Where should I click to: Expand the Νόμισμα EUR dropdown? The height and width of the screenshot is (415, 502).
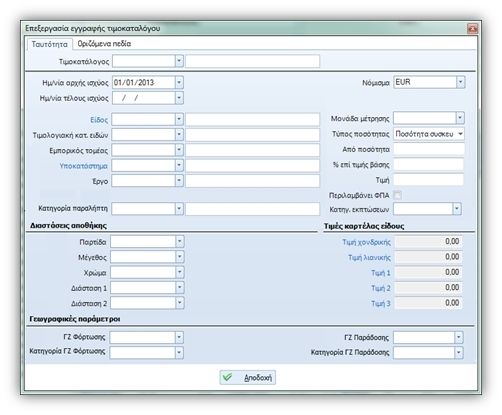point(460,82)
